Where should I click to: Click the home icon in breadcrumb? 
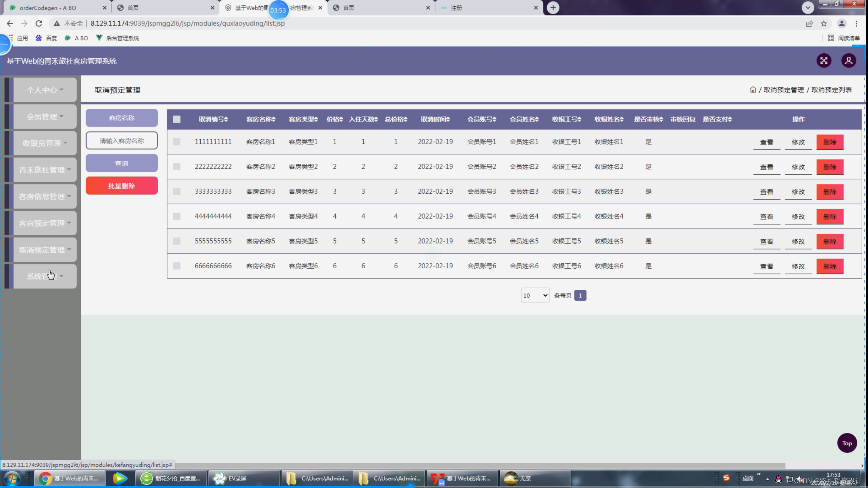pos(753,90)
